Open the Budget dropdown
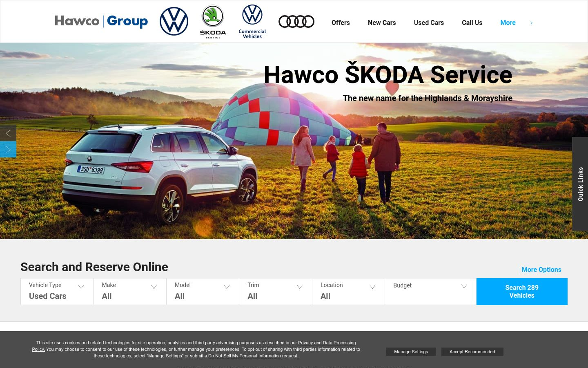This screenshot has height=368, width=588. pos(431,292)
